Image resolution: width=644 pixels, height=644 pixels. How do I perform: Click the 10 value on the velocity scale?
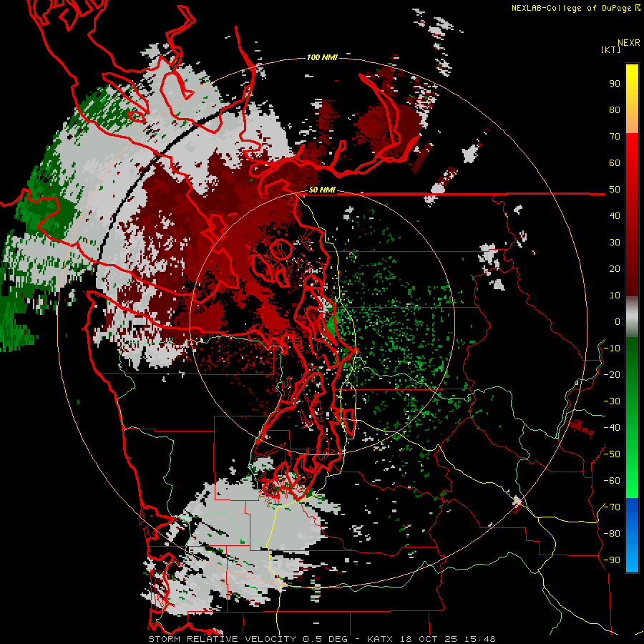tap(615, 296)
